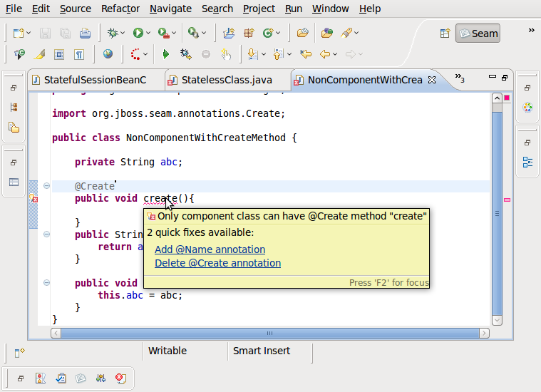Toggle Show Whitespace Characters pilcrow button
The width and height of the screenshot is (541, 392).
79,53
